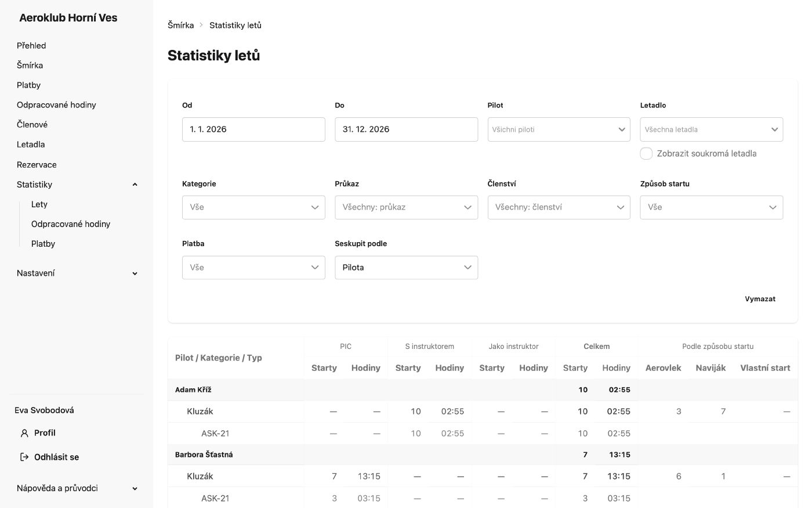
Task: Expand the Nastavení sidebar section chevron
Action: (x=135, y=273)
